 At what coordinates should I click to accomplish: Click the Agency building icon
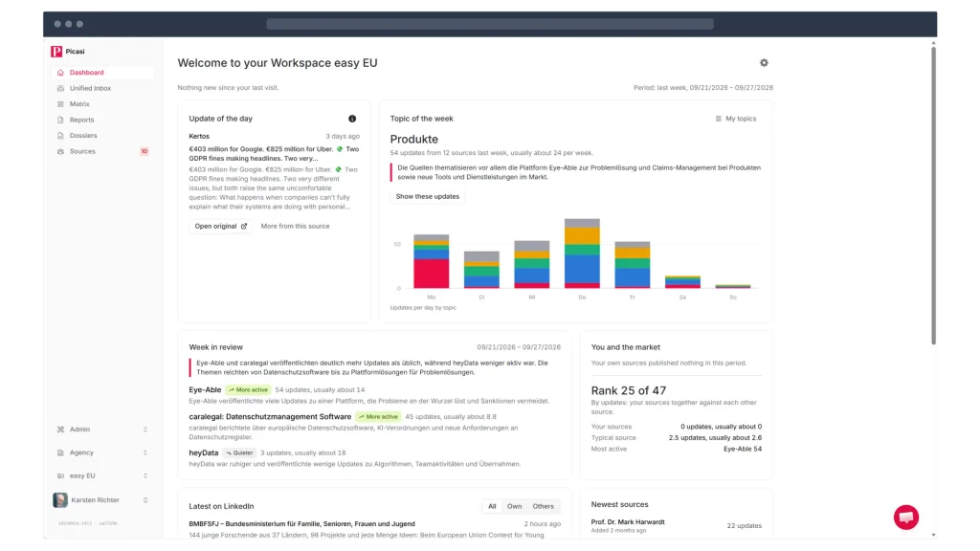(60, 452)
